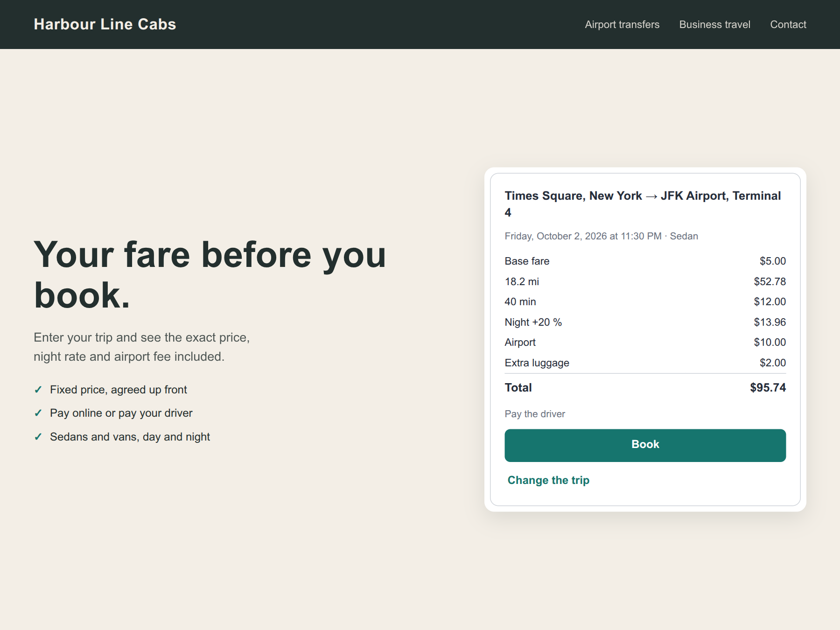Screen dimensions: 840x630
Task: Go to Airport transfers page
Action: pyautogui.click(x=622, y=24)
